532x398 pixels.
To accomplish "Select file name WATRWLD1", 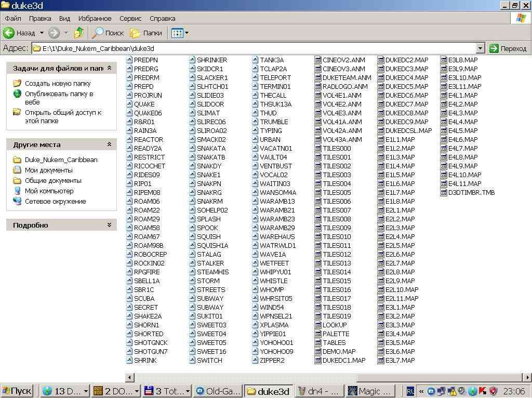I will point(278,245).
